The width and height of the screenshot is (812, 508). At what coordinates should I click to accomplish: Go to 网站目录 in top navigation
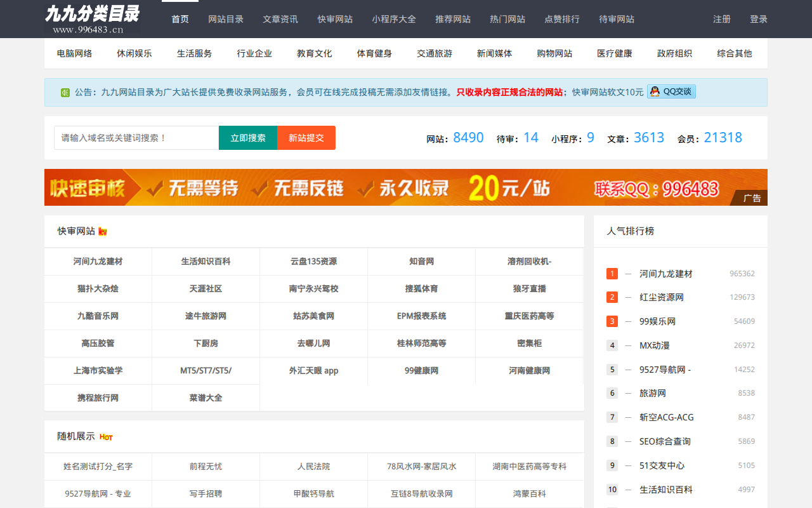(x=226, y=19)
